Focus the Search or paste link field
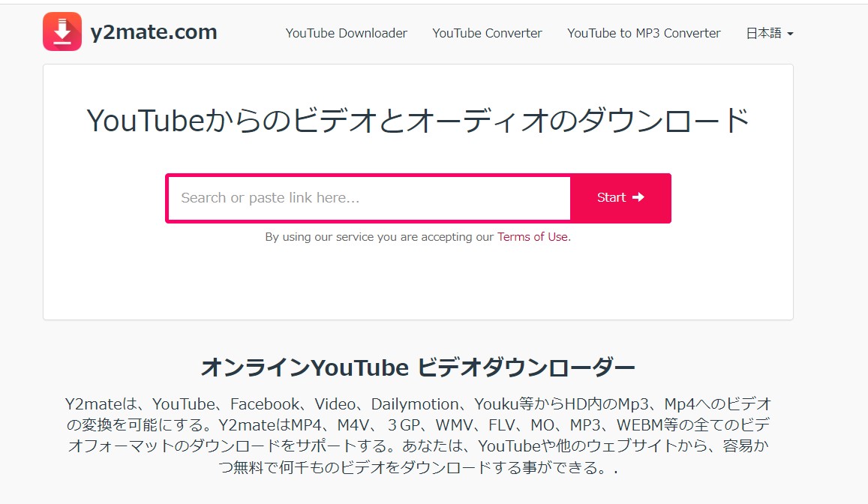The image size is (868, 504). point(369,198)
